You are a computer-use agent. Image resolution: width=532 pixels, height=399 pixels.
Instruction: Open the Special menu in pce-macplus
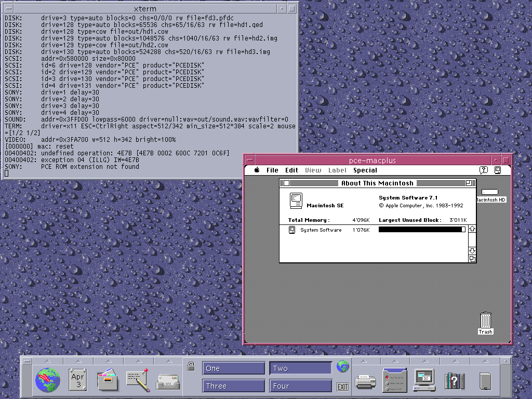coord(365,170)
